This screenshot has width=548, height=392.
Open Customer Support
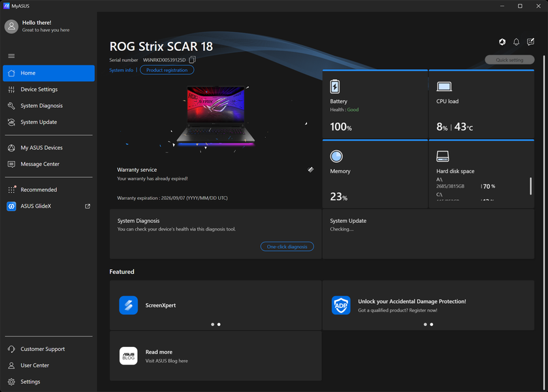(x=48, y=349)
